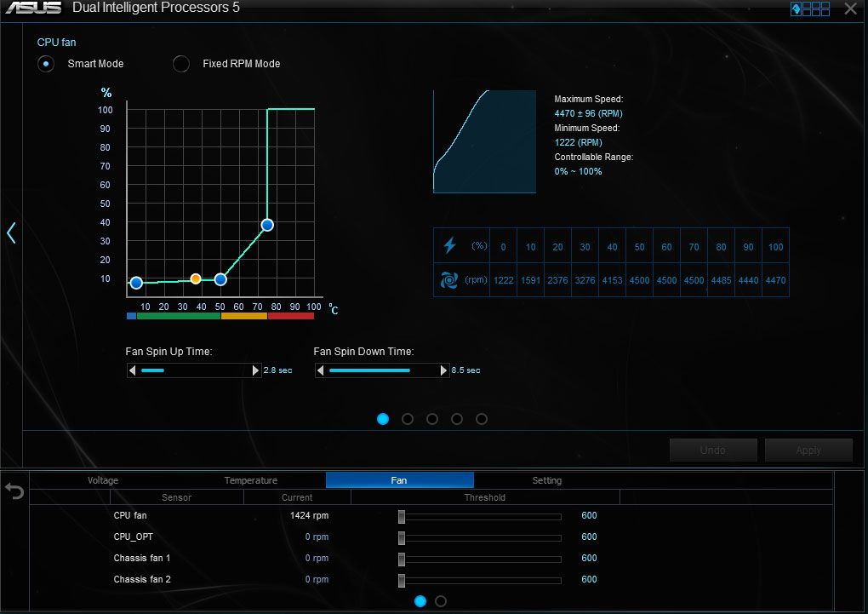The width and height of the screenshot is (868, 614).
Task: Switch to the Temperature tab
Action: [x=251, y=480]
